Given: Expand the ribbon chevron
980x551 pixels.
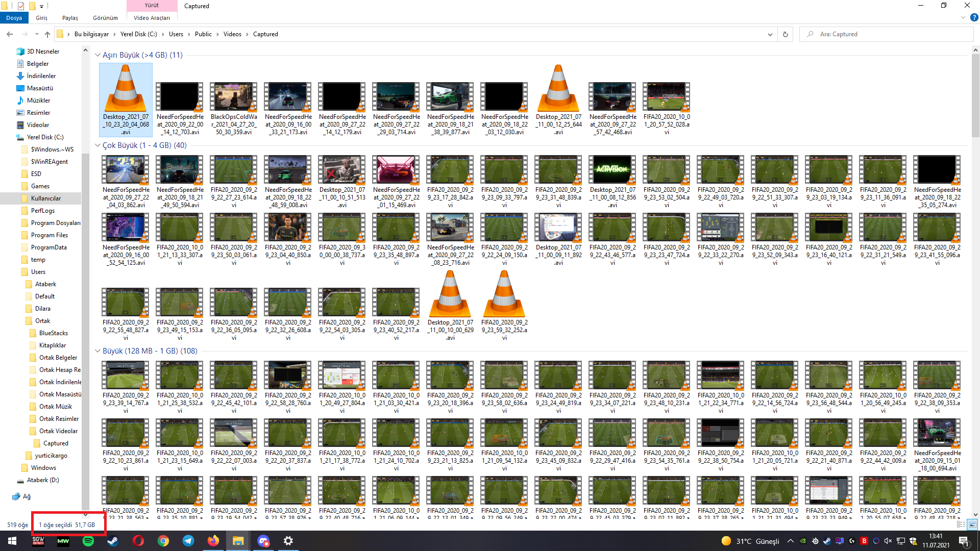Looking at the screenshot, I should pos(963,17).
